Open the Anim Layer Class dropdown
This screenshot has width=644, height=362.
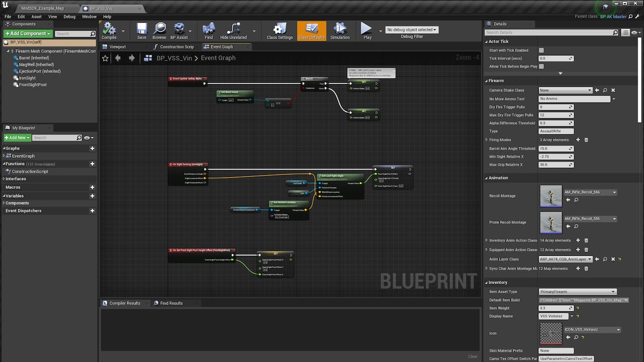(x=566, y=259)
